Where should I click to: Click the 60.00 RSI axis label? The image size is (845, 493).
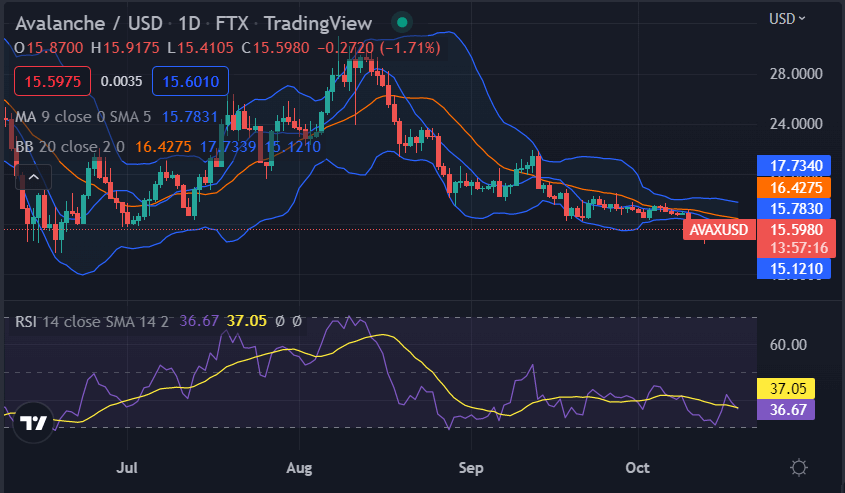tap(788, 345)
